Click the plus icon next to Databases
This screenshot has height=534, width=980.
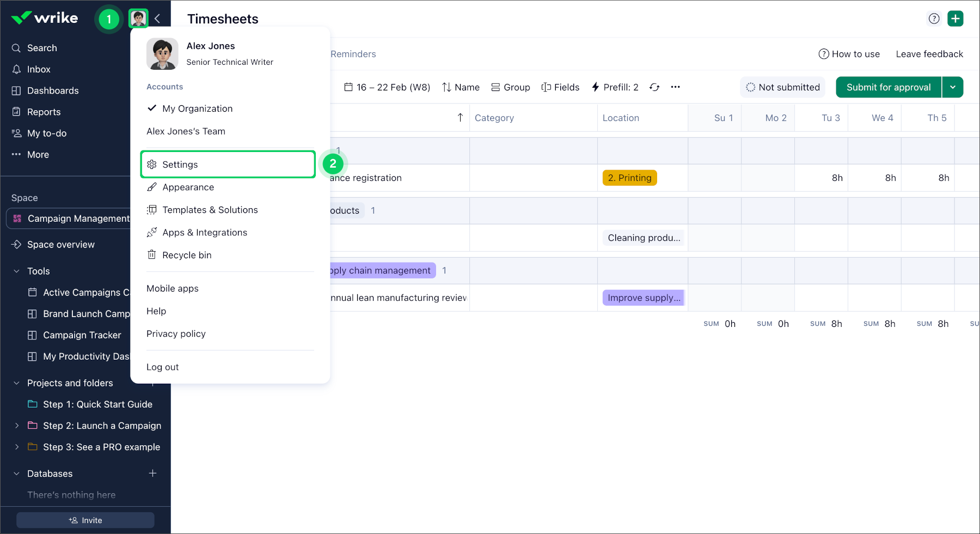click(x=153, y=474)
